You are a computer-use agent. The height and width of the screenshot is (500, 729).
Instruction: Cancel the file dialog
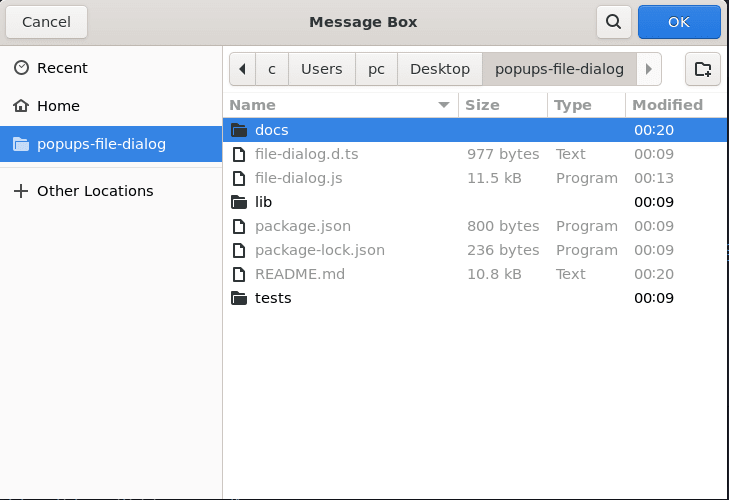click(x=46, y=22)
